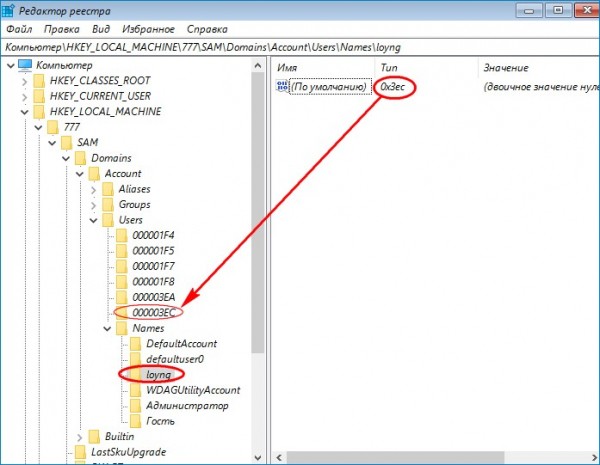This screenshot has height=465, width=600.
Task: Click the DefaultAccount folder icon
Action: tap(135, 344)
